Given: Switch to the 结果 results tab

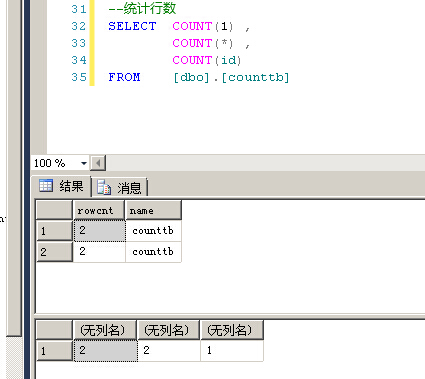Looking at the screenshot, I should pos(62,186).
